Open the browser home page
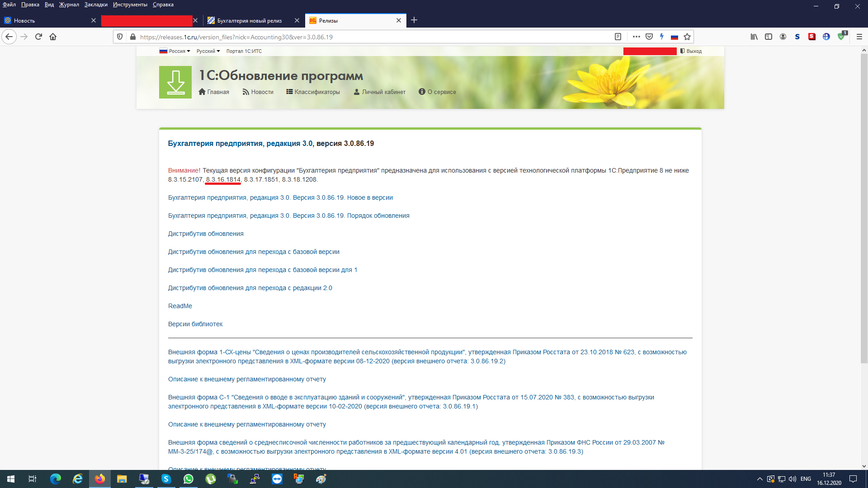 [53, 37]
